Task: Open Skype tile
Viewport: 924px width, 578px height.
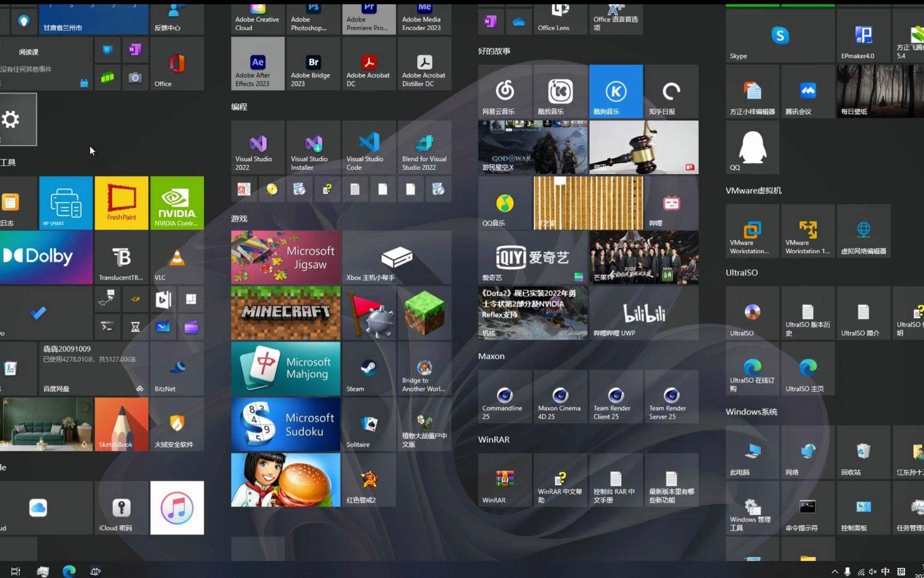Action: [x=780, y=36]
